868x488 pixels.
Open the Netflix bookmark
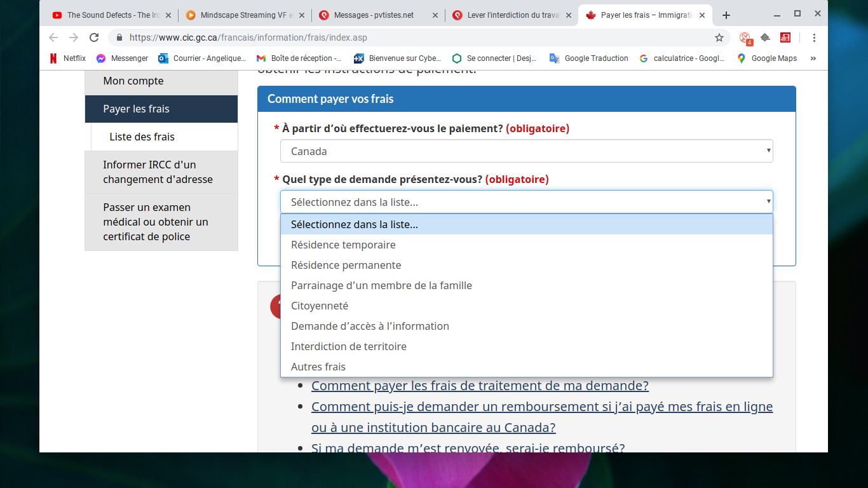pos(68,58)
